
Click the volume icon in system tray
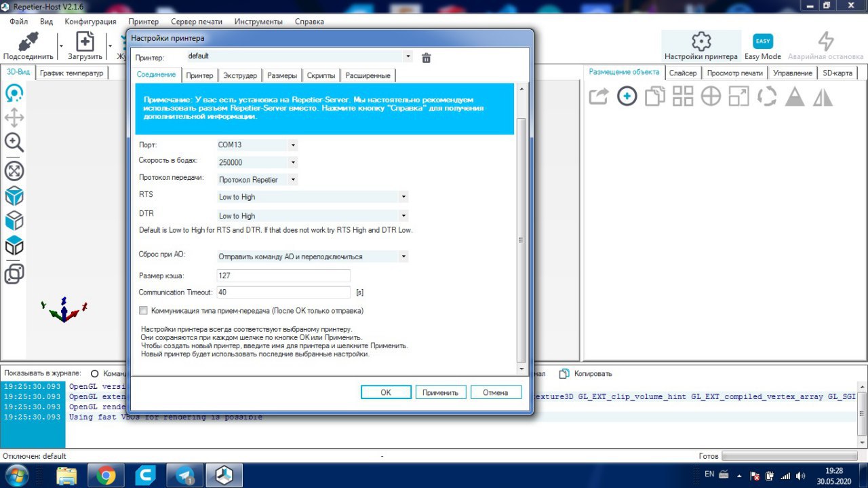pyautogui.click(x=801, y=476)
